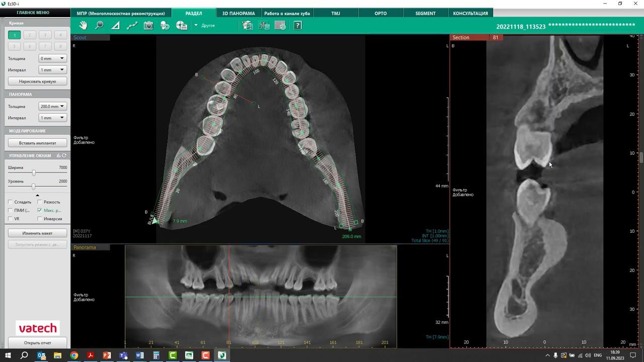
Task: Switch to the МПР tab
Action: [121, 13]
